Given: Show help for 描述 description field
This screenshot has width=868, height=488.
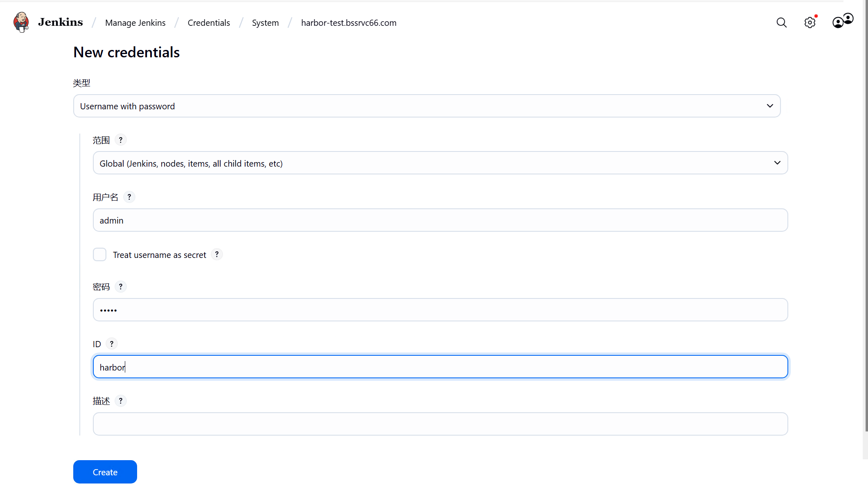Looking at the screenshot, I should [x=120, y=401].
